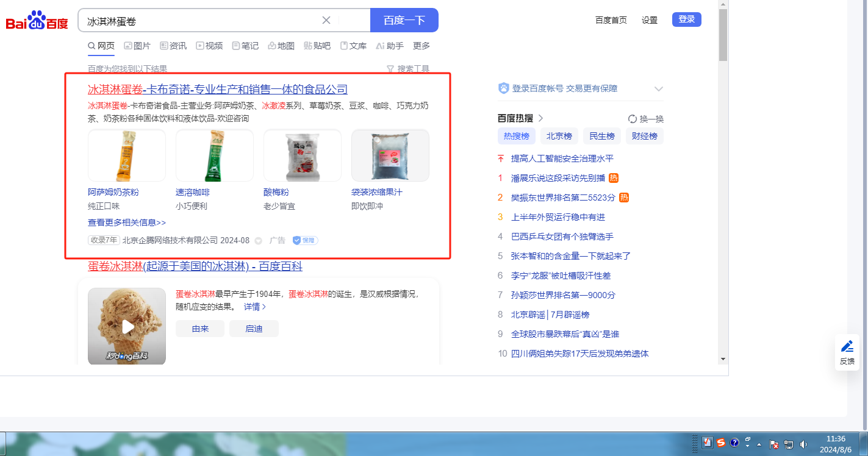Open hot topic 樊振东世界排名第二5523分
The height and width of the screenshot is (456, 868).
coord(562,198)
